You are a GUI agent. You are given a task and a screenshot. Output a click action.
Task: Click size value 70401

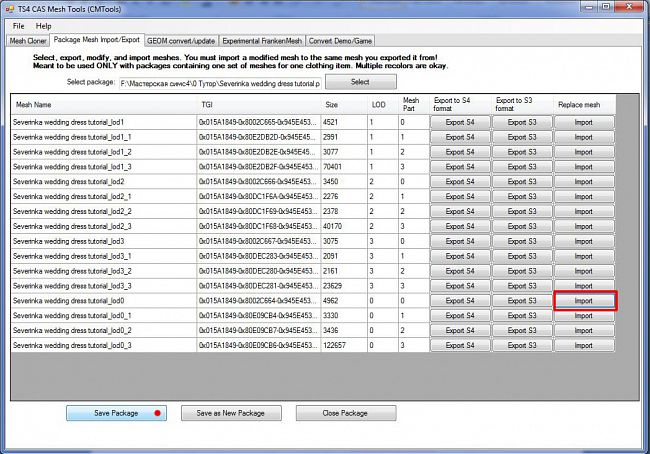(344, 167)
